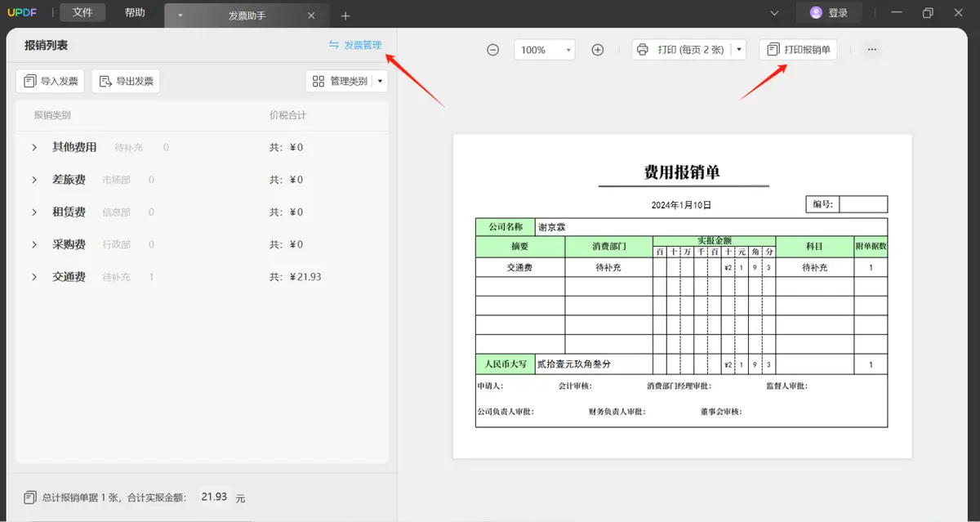The image size is (980, 522).
Task: Zoom out using the minus icon
Action: tap(492, 49)
